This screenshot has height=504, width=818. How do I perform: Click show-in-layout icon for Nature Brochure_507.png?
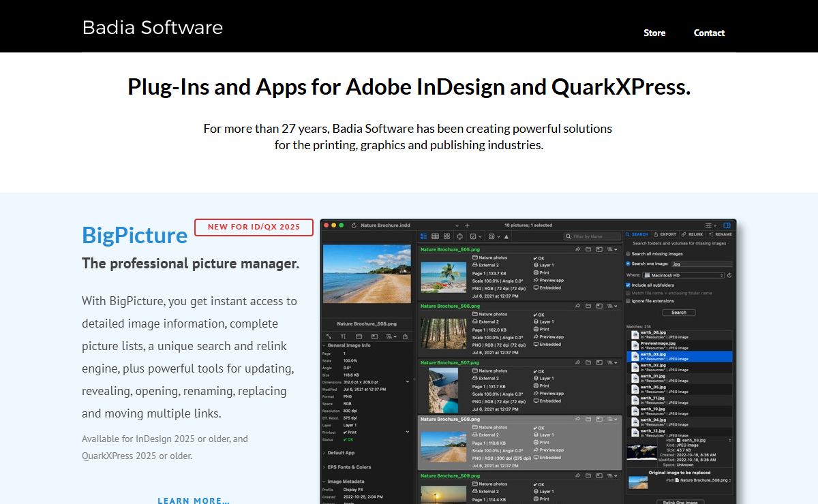coord(599,362)
